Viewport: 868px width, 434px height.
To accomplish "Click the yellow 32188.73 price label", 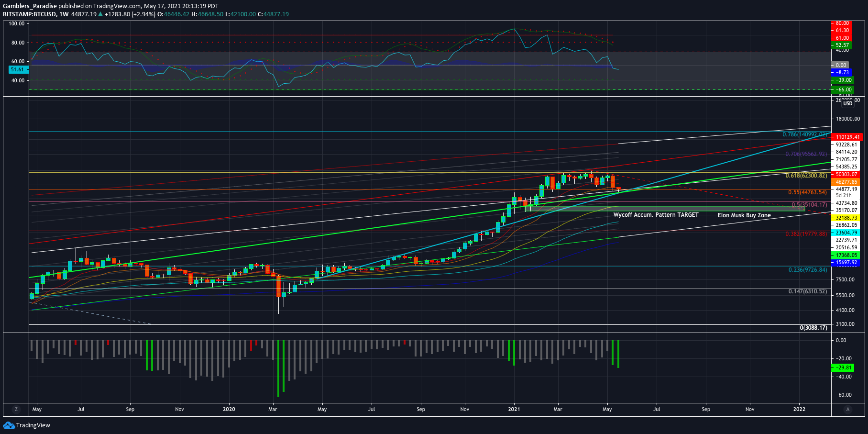I will coord(846,218).
